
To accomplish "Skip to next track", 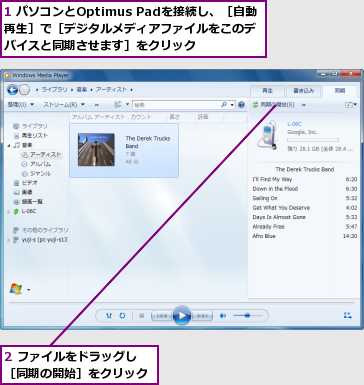I will pyautogui.click(x=202, y=316).
